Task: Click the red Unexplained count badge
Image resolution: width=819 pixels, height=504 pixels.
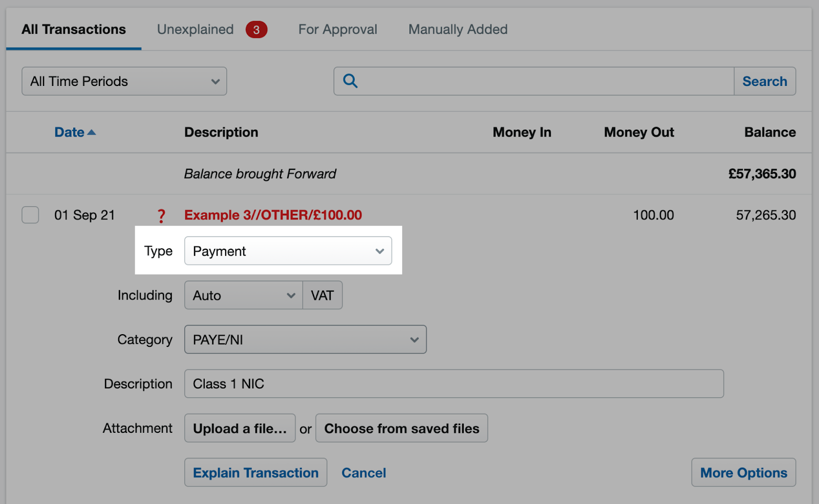Action: tap(256, 30)
